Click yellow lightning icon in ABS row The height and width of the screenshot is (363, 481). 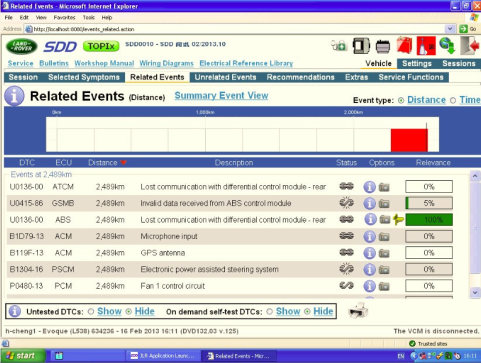(x=398, y=220)
